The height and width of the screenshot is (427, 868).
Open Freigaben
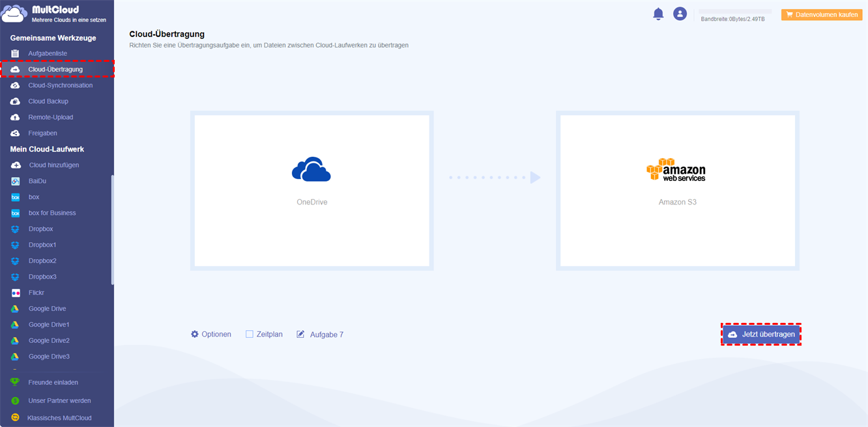[43, 133]
